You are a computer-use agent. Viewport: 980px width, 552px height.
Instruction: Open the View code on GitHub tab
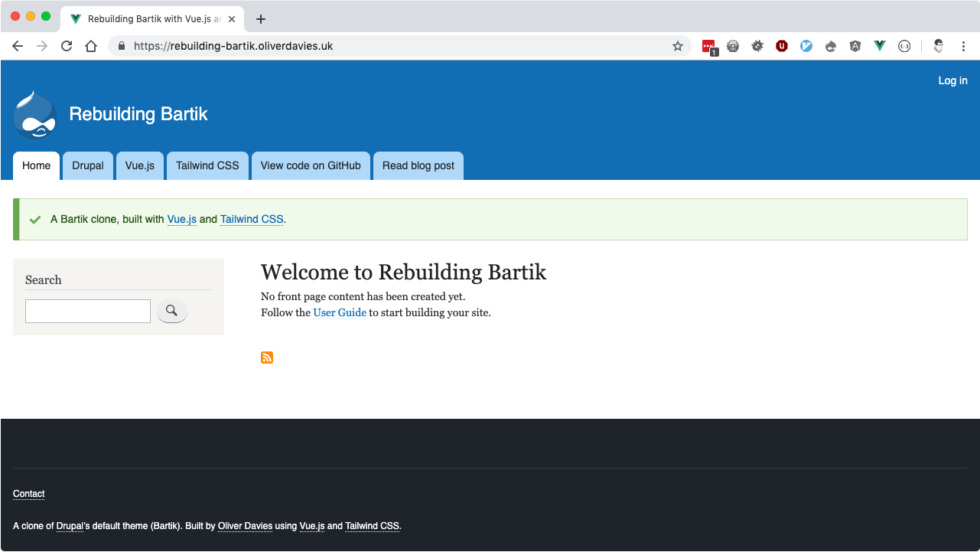(x=311, y=165)
